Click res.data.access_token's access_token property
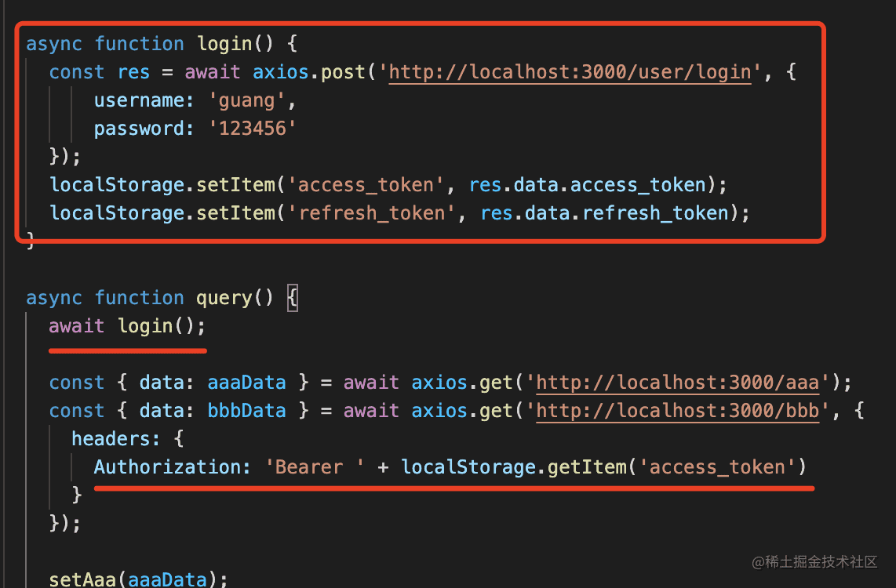 638,185
